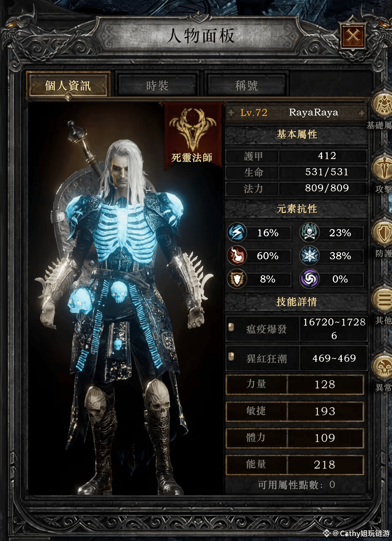The width and height of the screenshot is (392, 541).
Task: Switch to the 稱號 tab
Action: (247, 85)
